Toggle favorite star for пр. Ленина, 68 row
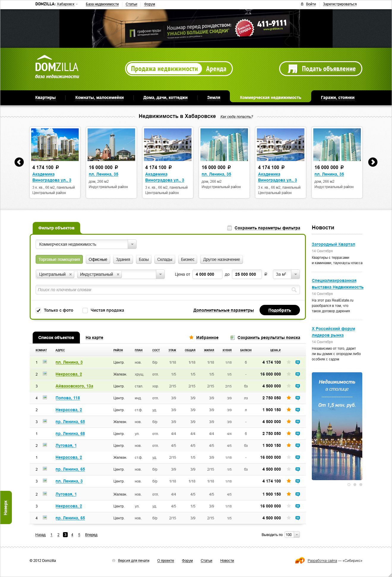 pyautogui.click(x=289, y=433)
